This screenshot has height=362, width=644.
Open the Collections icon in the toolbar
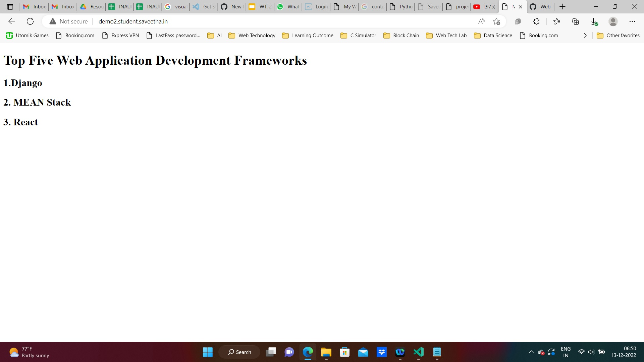point(576,21)
